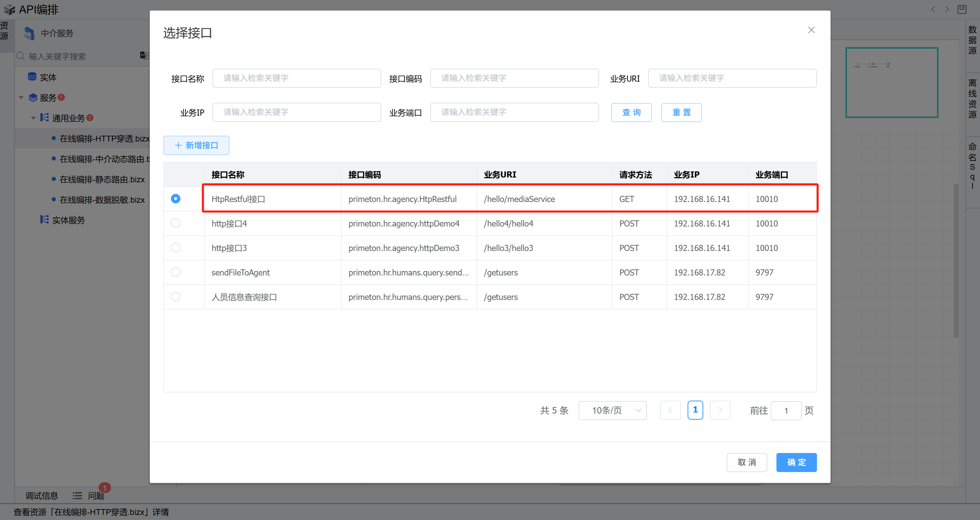The height and width of the screenshot is (520, 980).
Task: Close the 选择接口 dialog
Action: coord(811,30)
